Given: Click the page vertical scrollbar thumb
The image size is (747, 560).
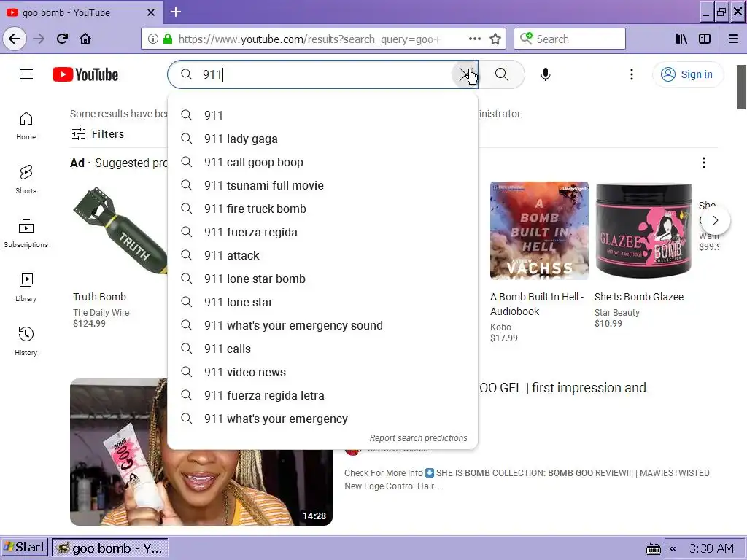Looking at the screenshot, I should pyautogui.click(x=741, y=87).
